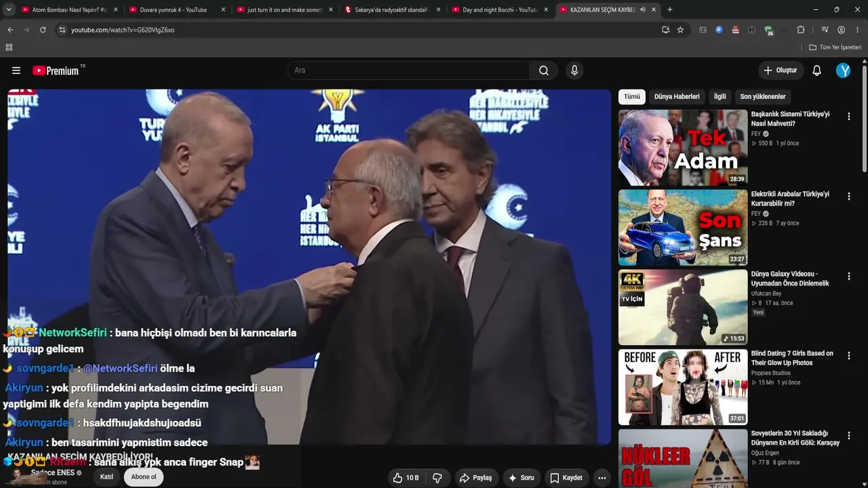Viewport: 868px width, 488px height.
Task: Open the browser extensions puzzle menu
Action: point(801,30)
